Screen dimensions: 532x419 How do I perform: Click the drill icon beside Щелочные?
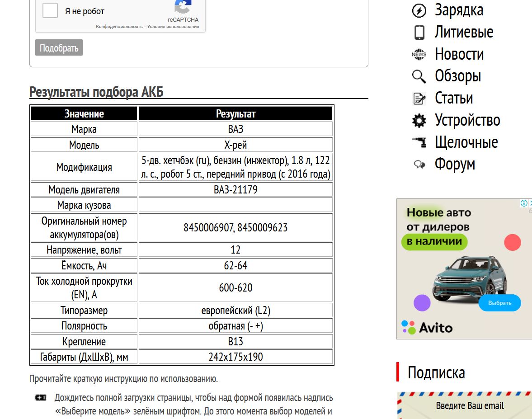[419, 142]
